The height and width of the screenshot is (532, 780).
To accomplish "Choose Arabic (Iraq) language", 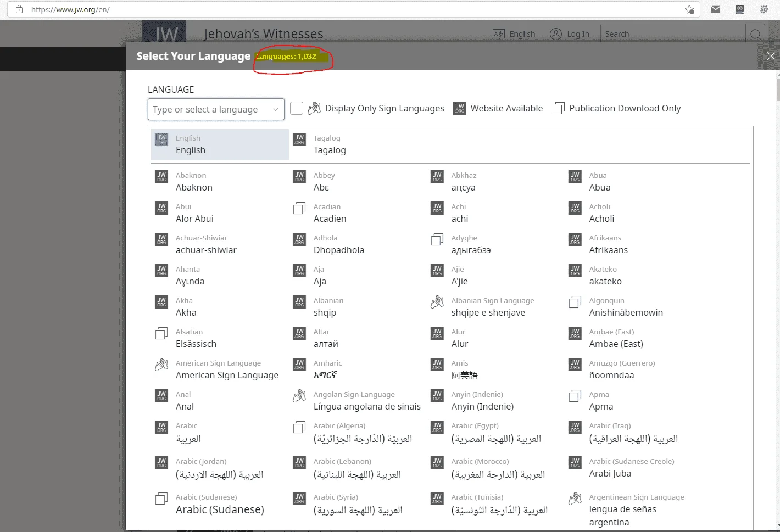I will (633, 433).
